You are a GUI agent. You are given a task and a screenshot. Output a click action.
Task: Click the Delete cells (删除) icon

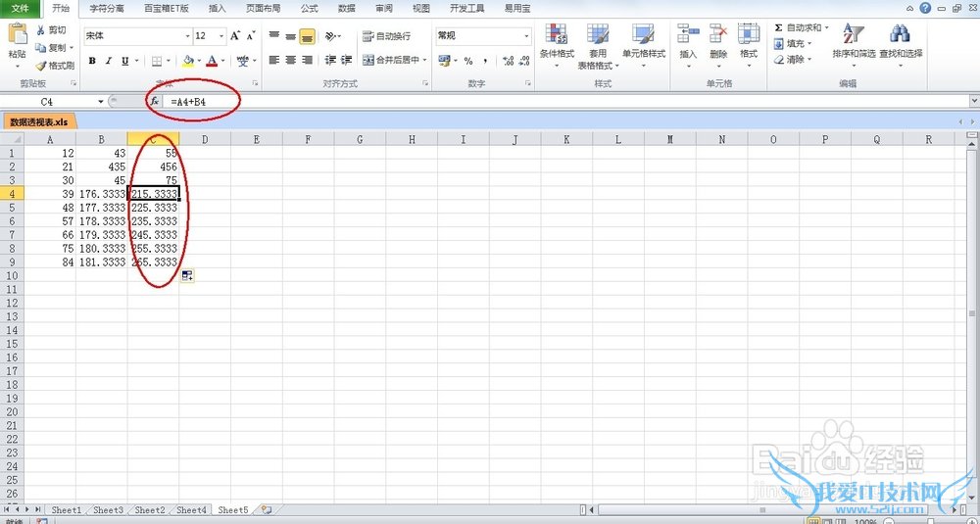[718, 34]
